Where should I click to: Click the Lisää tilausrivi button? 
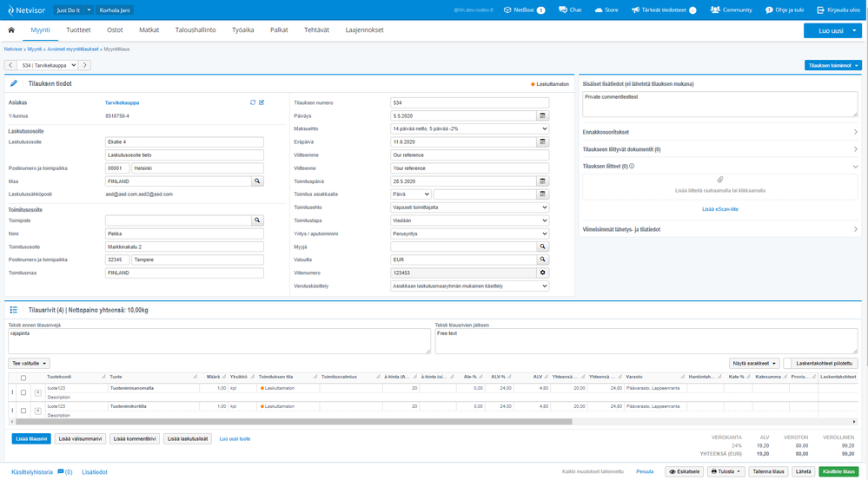pos(31,439)
